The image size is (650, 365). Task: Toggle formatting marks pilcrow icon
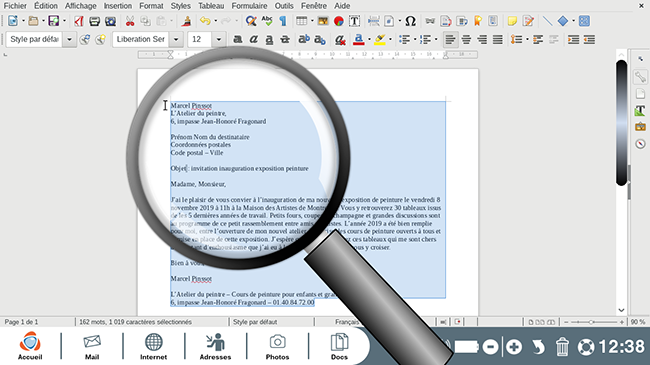pyautogui.click(x=283, y=21)
